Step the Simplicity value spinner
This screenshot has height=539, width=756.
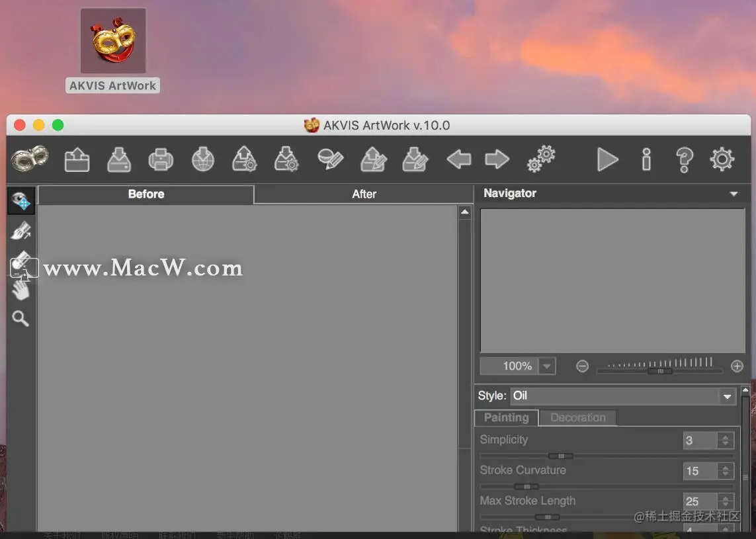coord(725,440)
